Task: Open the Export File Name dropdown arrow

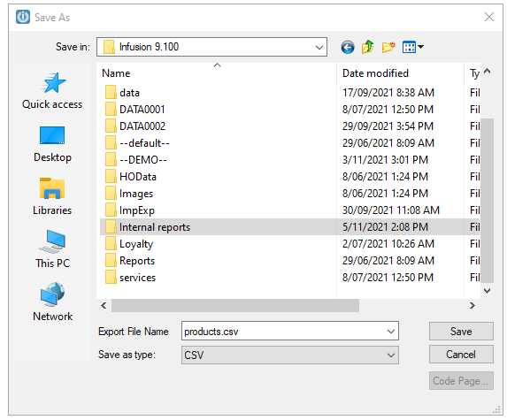Action: (390, 332)
